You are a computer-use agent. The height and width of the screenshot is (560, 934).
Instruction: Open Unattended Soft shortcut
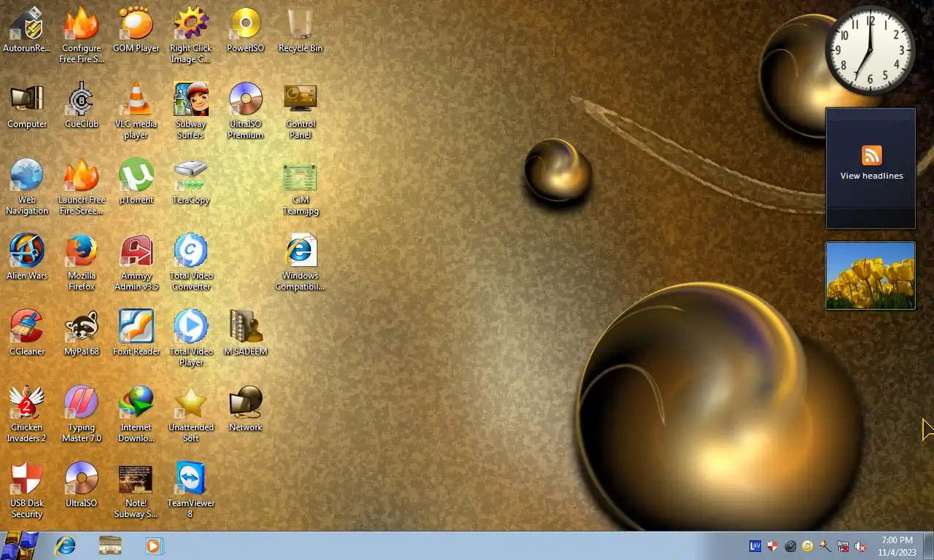pos(191,414)
